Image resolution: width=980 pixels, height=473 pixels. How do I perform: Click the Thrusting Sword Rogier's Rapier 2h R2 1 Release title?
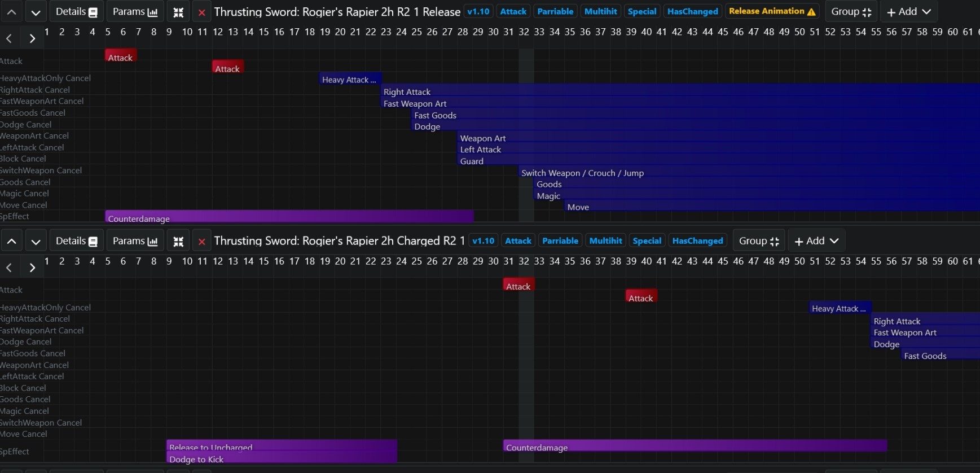coord(337,12)
